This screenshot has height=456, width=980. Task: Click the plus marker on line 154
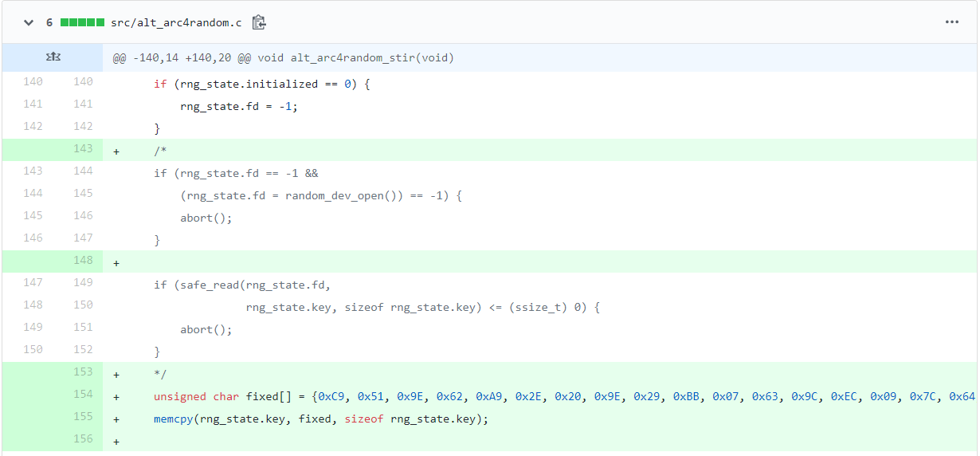(116, 397)
